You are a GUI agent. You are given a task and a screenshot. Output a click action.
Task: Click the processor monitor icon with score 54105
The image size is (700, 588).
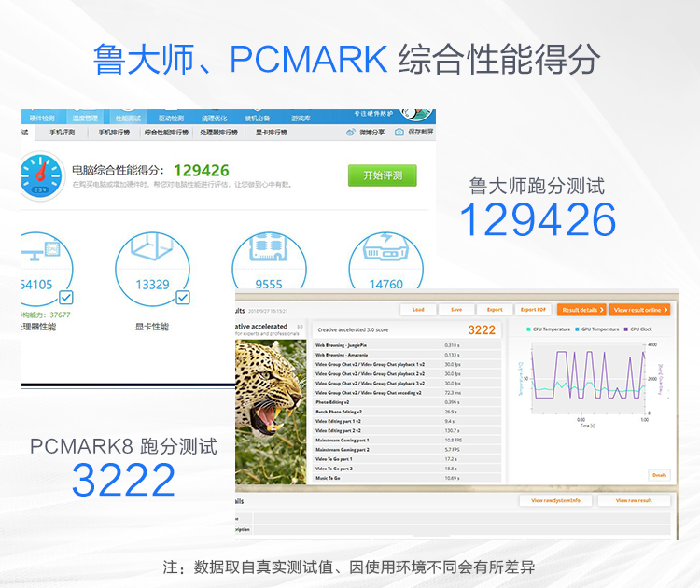tap(41, 250)
